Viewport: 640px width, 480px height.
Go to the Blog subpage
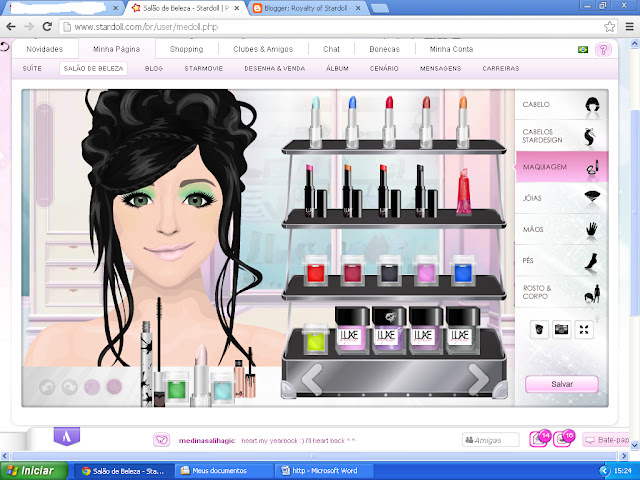tap(154, 68)
